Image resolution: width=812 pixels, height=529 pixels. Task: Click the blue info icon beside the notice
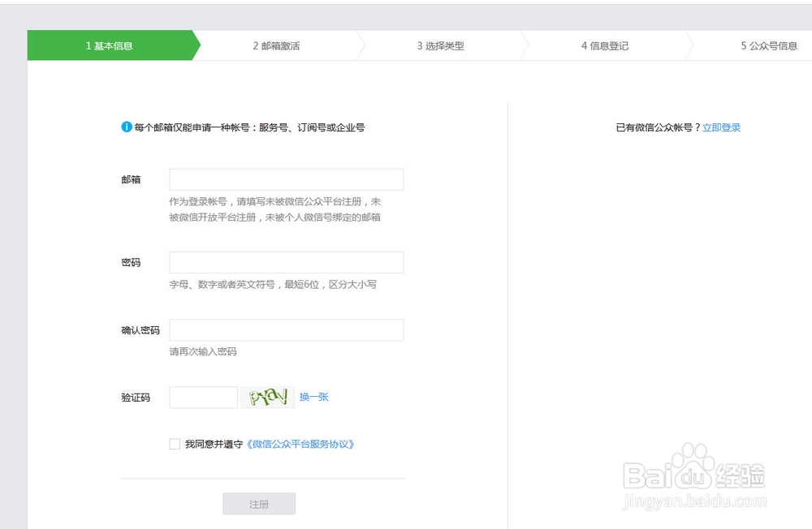[127, 127]
